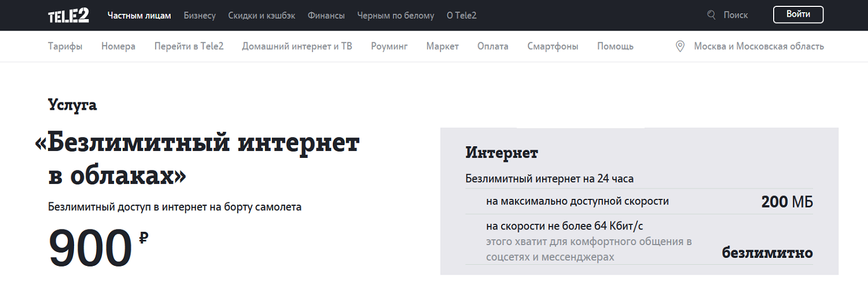Screen dimensions: 868x285
Task: Open the Оплата tab
Action: point(493,46)
